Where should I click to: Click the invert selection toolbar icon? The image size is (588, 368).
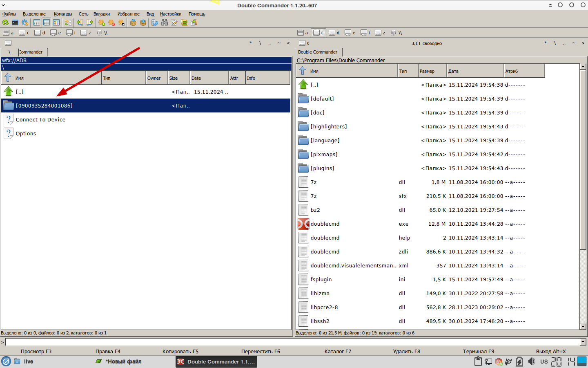[121, 22]
